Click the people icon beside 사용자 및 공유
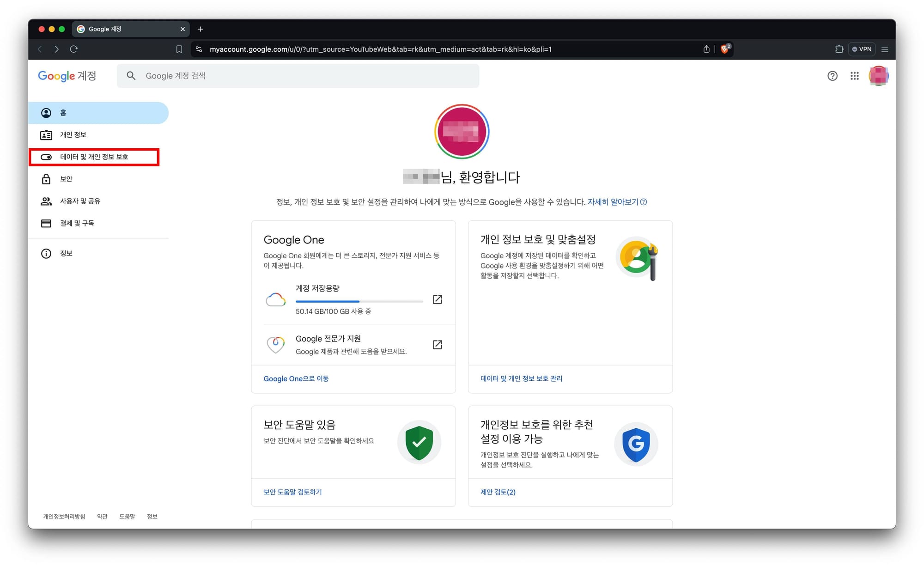The height and width of the screenshot is (566, 924). tap(46, 201)
